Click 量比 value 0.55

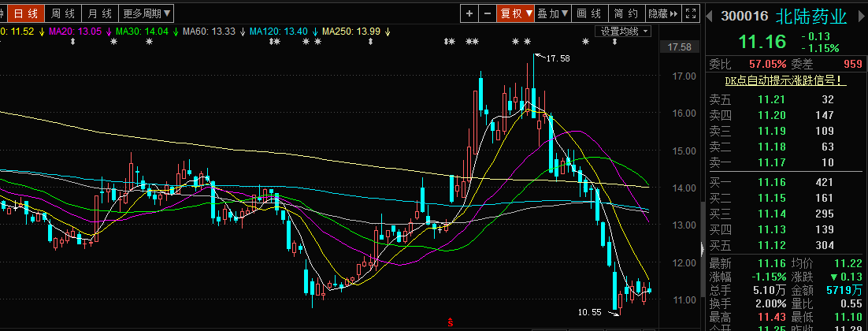coord(851,303)
